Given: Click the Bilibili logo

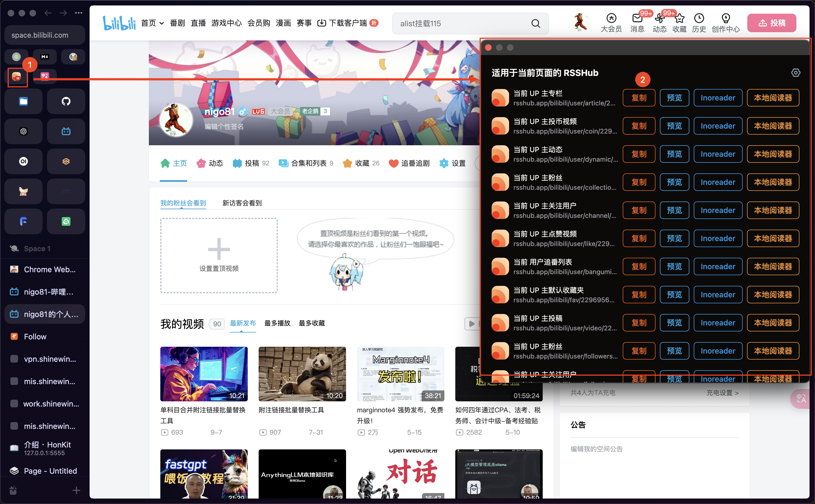Looking at the screenshot, I should (x=119, y=23).
